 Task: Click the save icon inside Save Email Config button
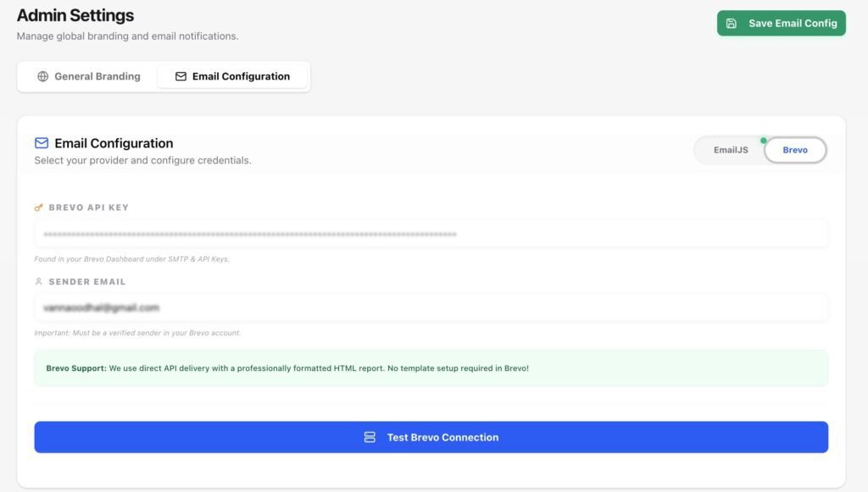click(x=731, y=23)
